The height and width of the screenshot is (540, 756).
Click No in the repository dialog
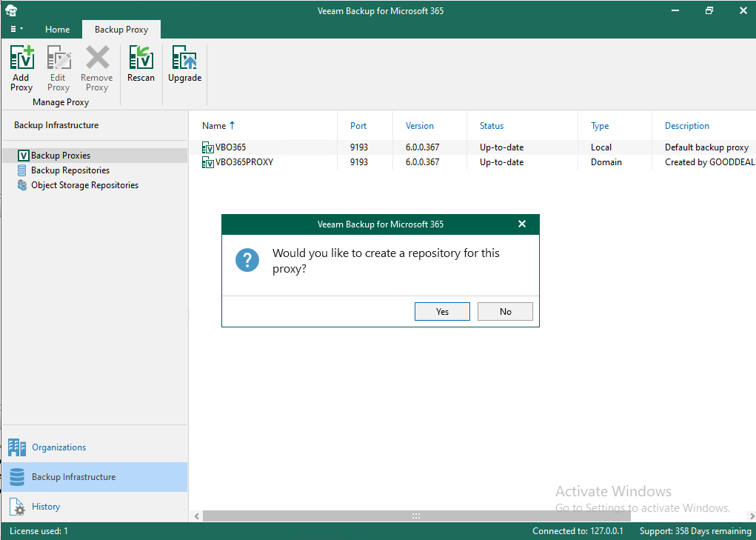(505, 311)
